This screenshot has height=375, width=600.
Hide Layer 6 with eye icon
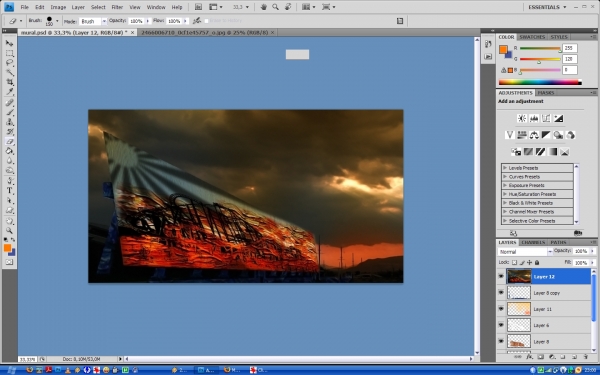pyautogui.click(x=501, y=325)
